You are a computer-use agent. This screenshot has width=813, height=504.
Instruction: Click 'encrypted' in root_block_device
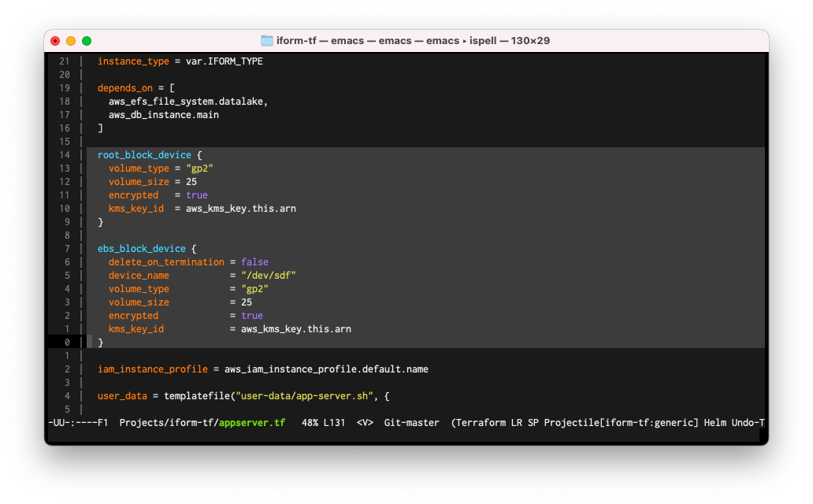[x=133, y=195]
